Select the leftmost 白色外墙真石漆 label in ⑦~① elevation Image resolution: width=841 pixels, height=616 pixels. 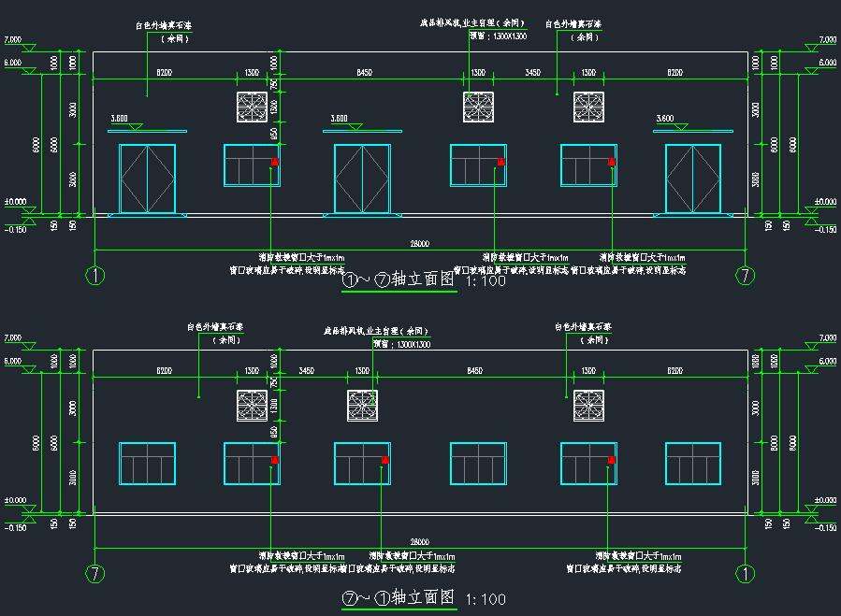215,326
